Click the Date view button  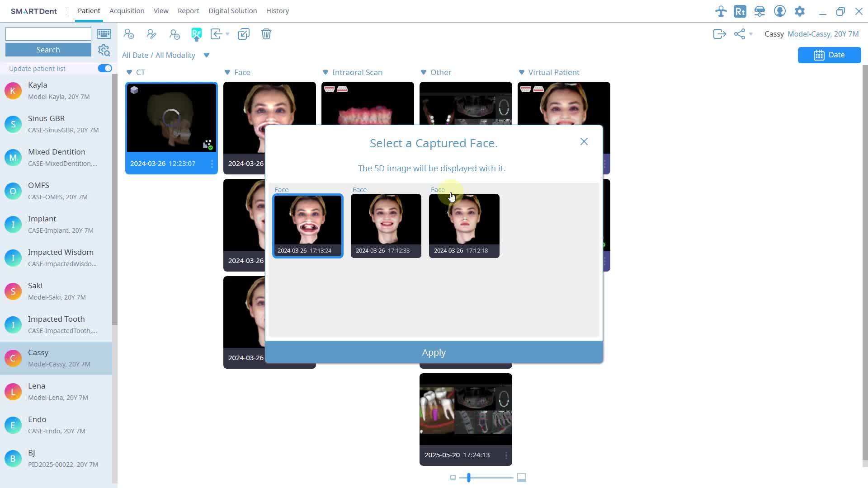(x=829, y=55)
